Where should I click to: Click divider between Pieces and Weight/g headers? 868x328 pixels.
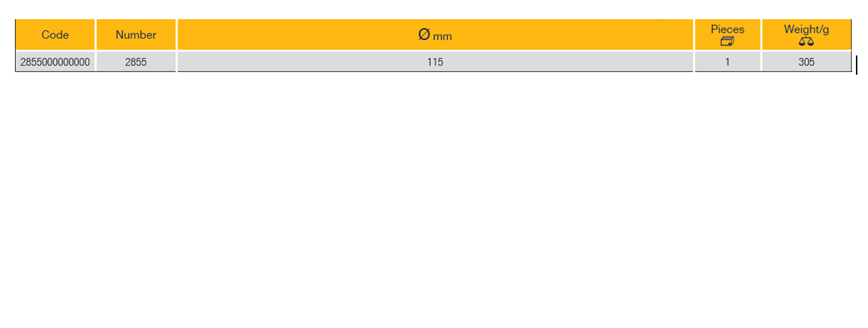(761, 35)
